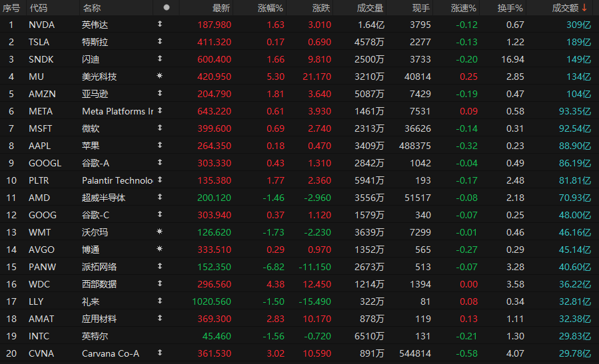Select stock name 应用材料
Screen dimensions: 599x364
pos(99,319)
